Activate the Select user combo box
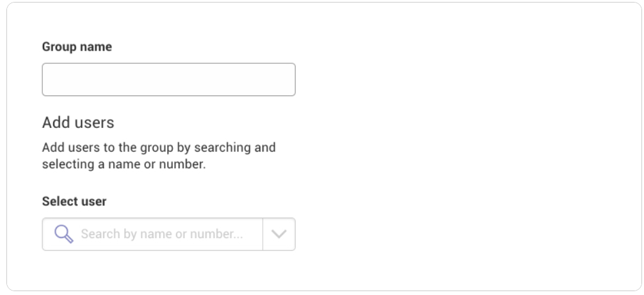 (x=168, y=234)
